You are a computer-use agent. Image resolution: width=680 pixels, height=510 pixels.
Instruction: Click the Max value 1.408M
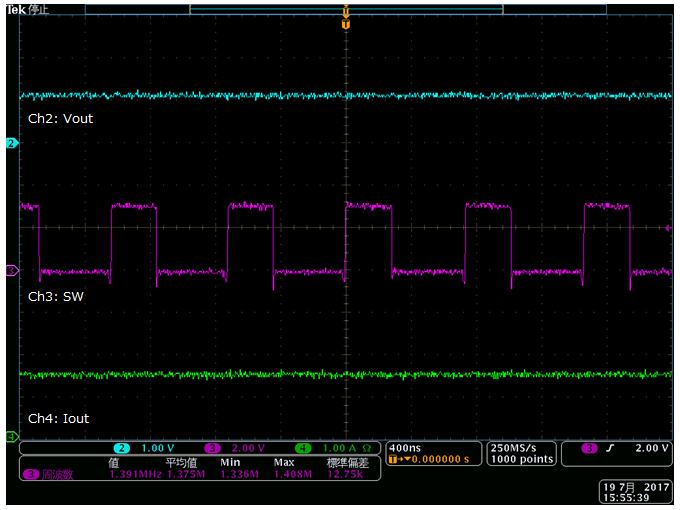(x=293, y=474)
